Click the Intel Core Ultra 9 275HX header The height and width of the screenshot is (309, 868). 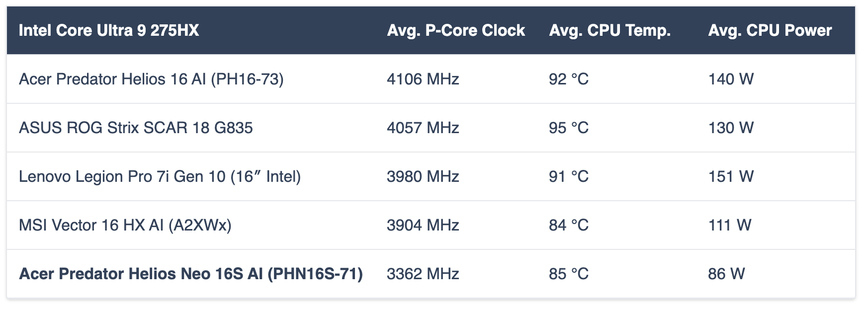[x=109, y=31]
